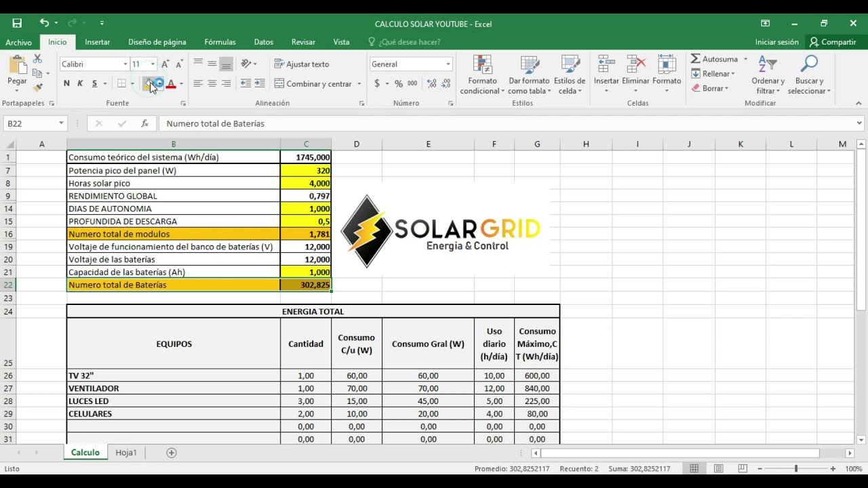Apply the red font color
The height and width of the screenshot is (488, 868).
171,83
